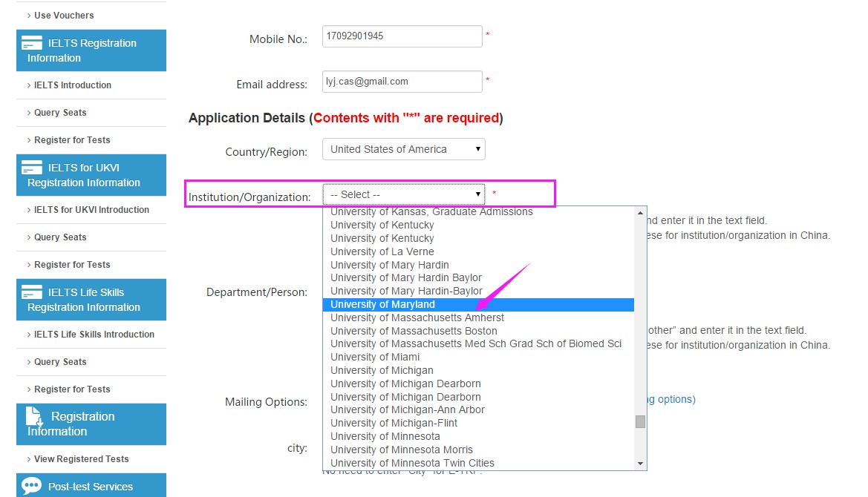Click the IELTS Registration Information card icon
The width and height of the screenshot is (868, 497).
point(31,42)
